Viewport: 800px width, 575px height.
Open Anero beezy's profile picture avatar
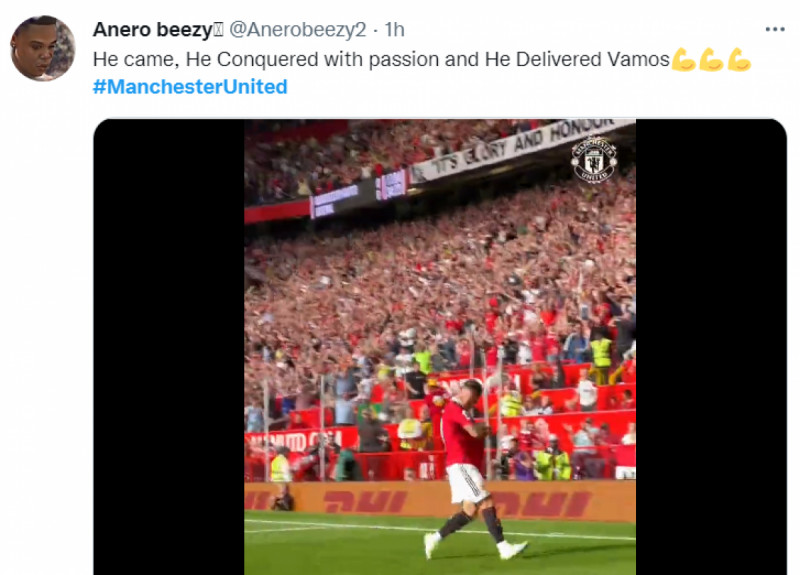click(43, 48)
